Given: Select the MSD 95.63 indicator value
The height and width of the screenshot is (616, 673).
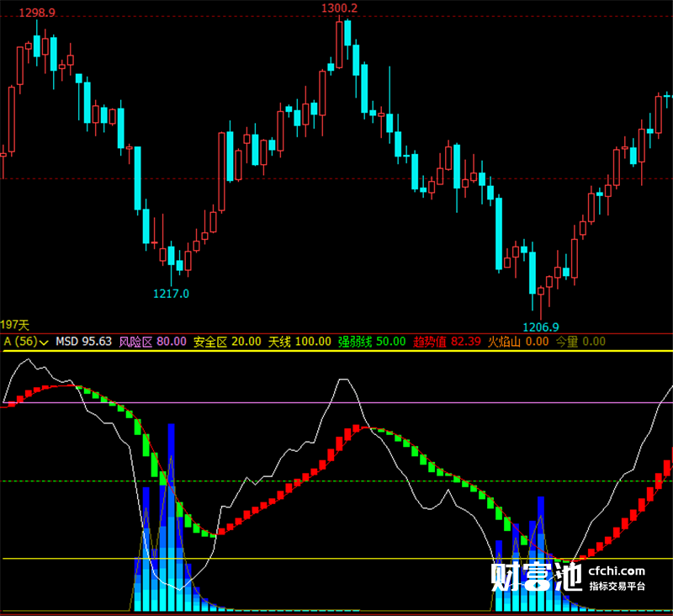Looking at the screenshot, I should (x=83, y=342).
